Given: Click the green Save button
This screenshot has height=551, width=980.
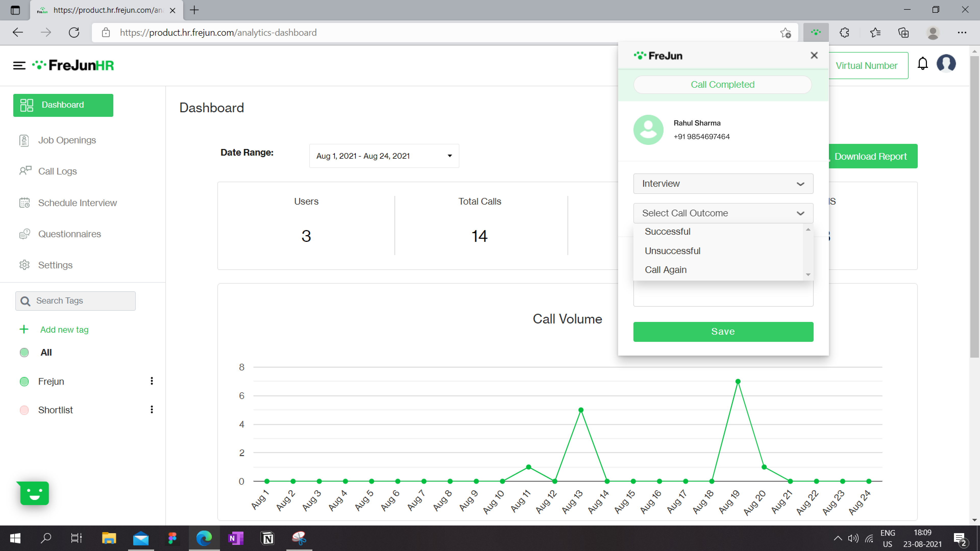Looking at the screenshot, I should click(723, 332).
